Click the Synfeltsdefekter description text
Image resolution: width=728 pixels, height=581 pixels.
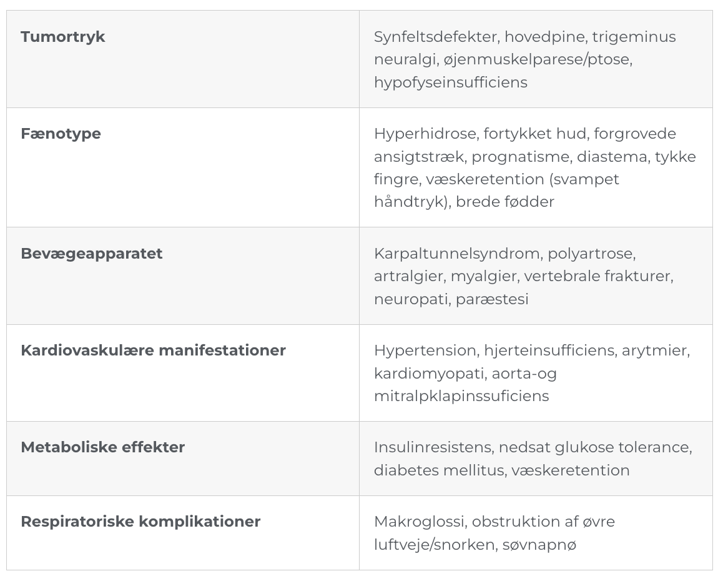coord(524,59)
